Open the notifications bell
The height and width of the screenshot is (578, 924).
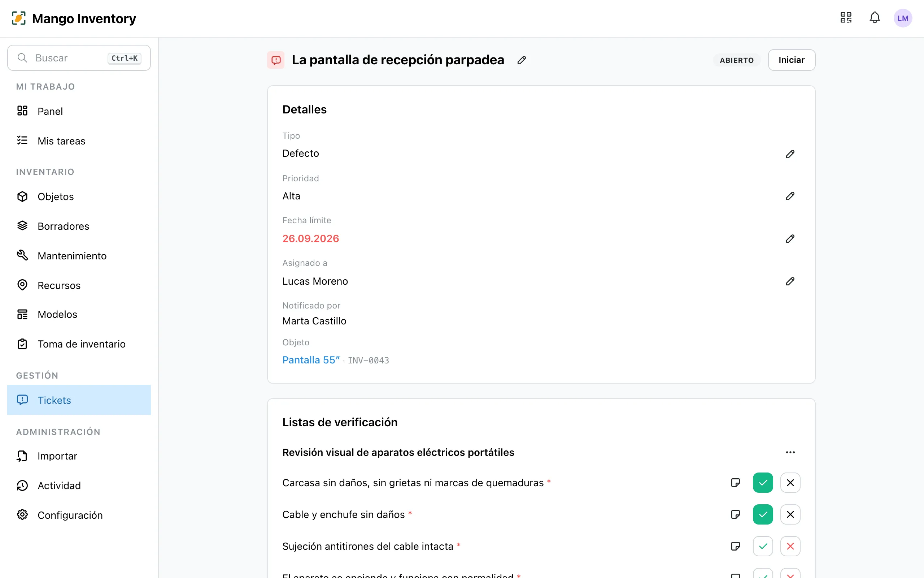point(875,18)
